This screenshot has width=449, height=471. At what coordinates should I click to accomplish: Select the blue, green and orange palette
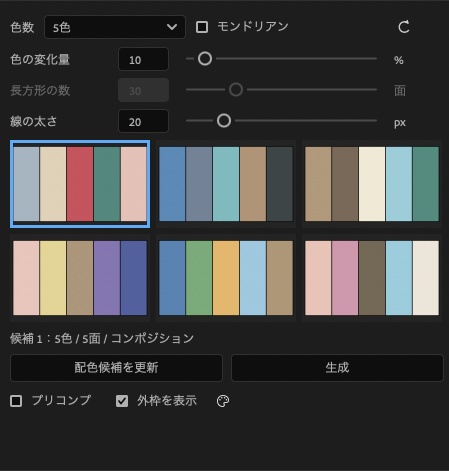tap(226, 278)
